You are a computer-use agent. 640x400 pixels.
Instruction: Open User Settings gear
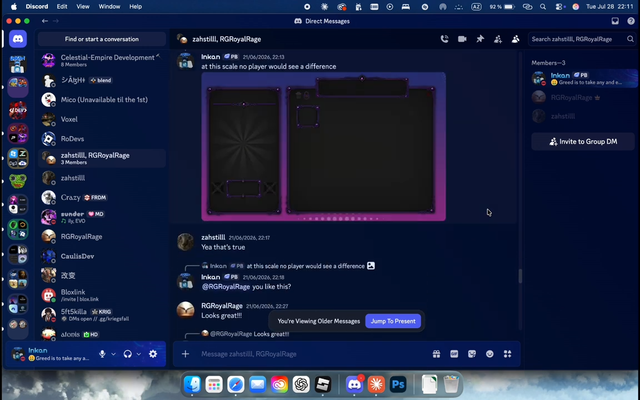point(153,354)
